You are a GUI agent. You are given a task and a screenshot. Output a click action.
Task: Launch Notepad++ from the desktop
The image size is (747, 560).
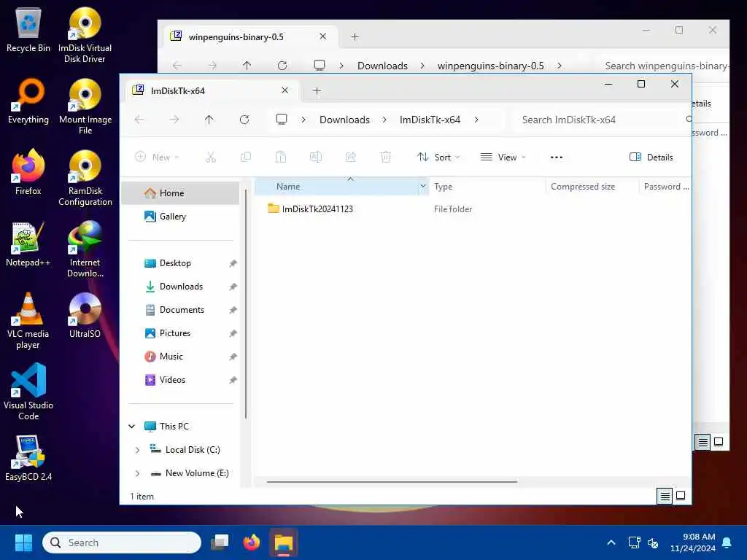click(x=28, y=244)
